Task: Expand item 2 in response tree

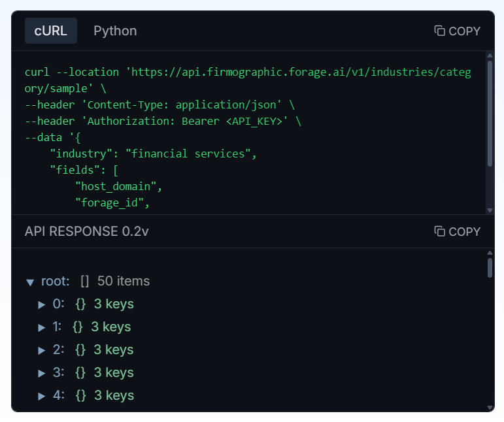Action: (x=41, y=350)
